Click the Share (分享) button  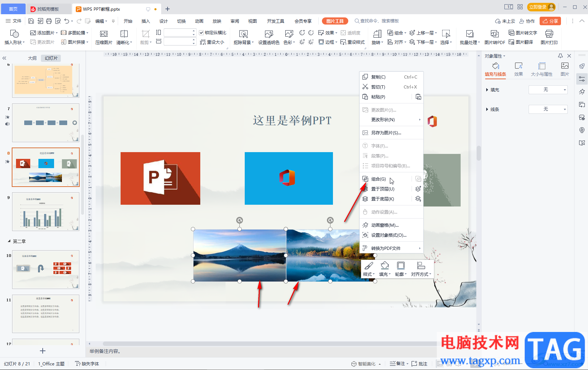550,21
